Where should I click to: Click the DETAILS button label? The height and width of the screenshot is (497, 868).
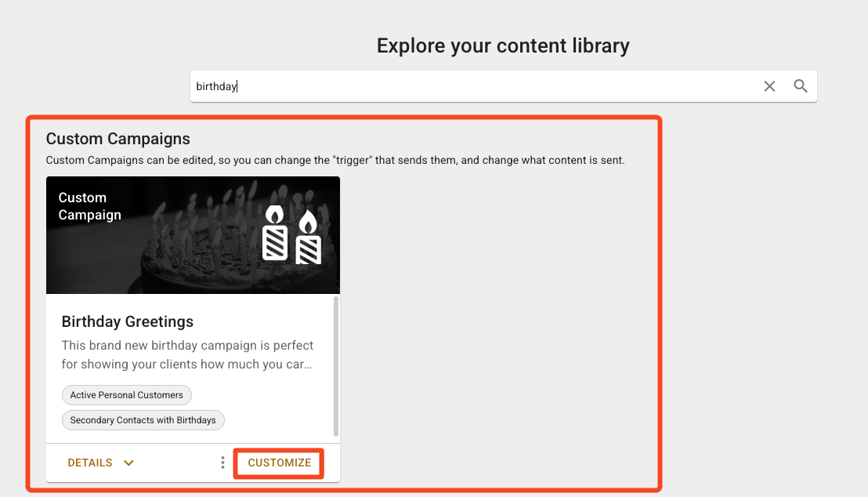coord(89,463)
